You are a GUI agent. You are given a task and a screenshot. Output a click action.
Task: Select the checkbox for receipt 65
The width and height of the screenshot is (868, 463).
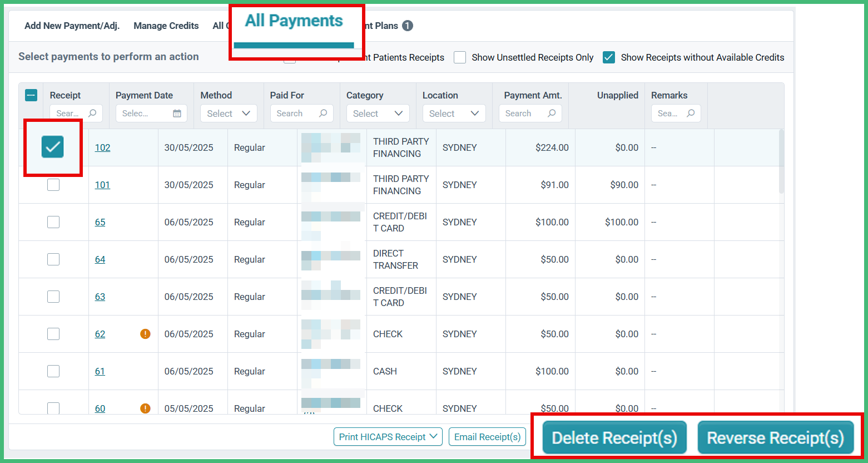pos(53,221)
